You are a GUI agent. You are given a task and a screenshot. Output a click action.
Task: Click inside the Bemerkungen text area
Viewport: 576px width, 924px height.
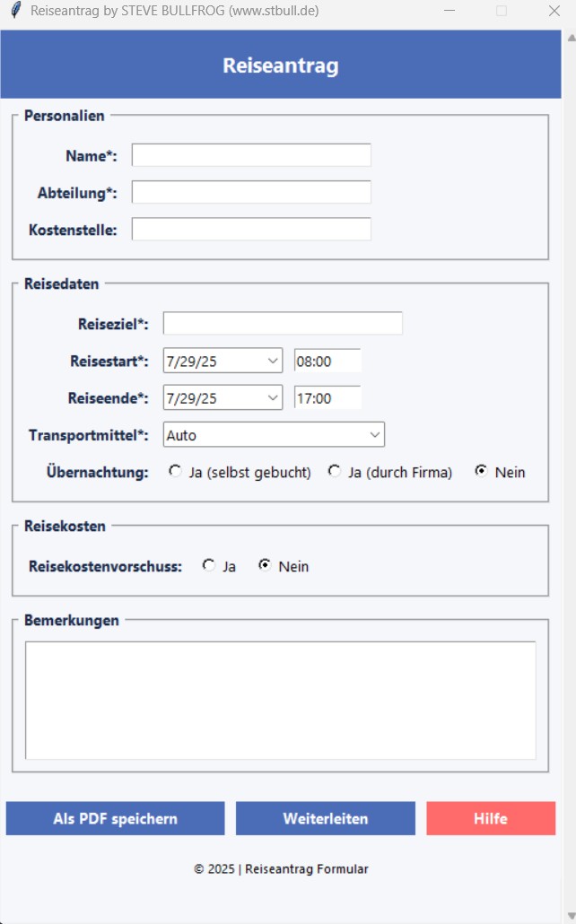click(x=280, y=699)
